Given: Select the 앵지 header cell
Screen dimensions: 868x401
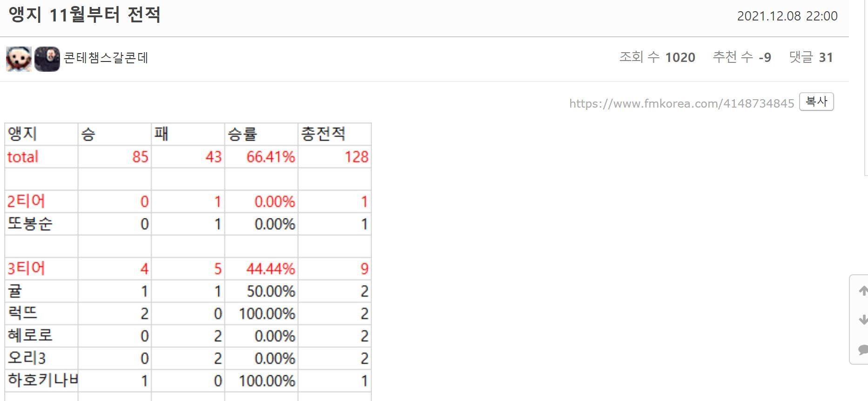Looking at the screenshot, I should click(x=41, y=134).
